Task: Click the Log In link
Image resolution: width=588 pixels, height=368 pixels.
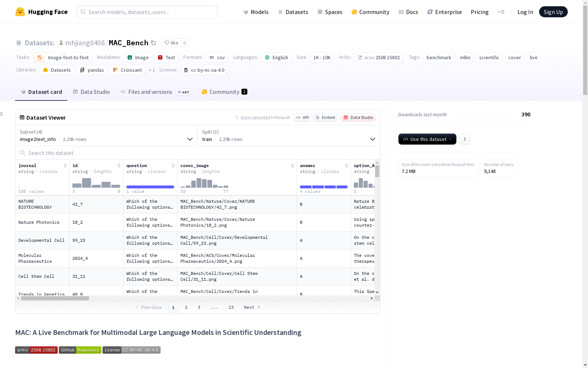Action: point(525,12)
